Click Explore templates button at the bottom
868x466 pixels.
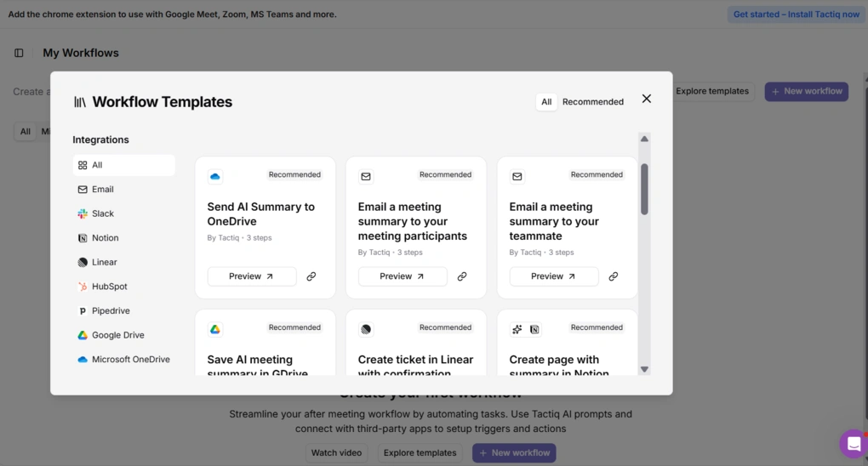point(420,452)
